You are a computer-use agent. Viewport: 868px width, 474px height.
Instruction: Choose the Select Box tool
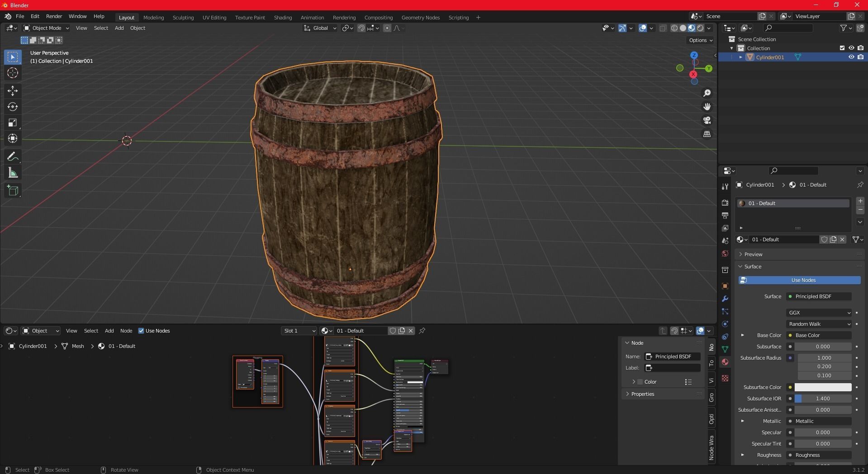click(13, 57)
